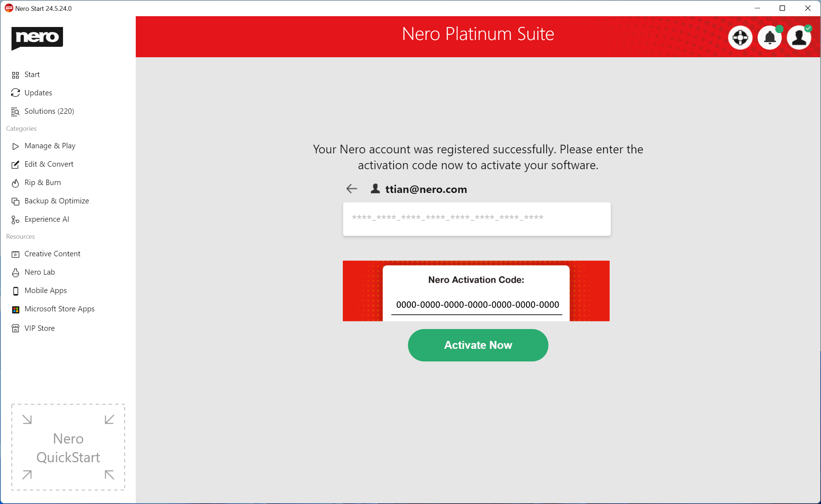Click the Experience AI icon
Image resolution: width=821 pixels, height=504 pixels.
[x=15, y=220]
